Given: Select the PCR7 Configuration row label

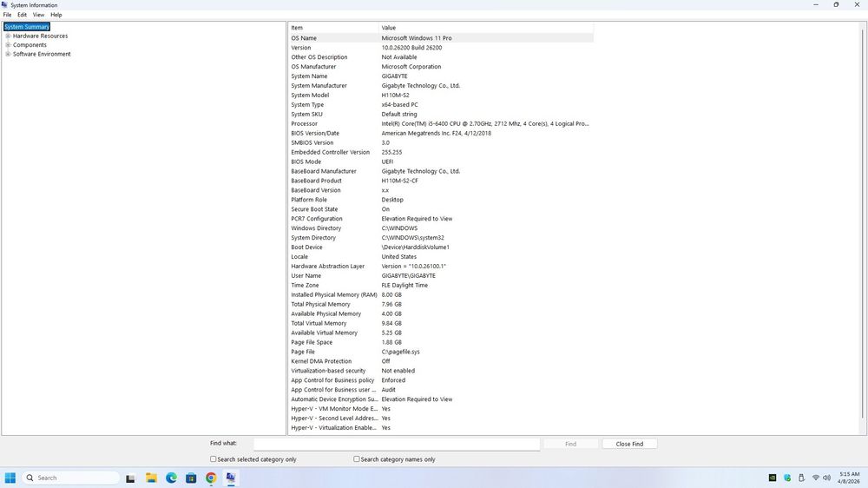Looking at the screenshot, I should (x=317, y=219).
